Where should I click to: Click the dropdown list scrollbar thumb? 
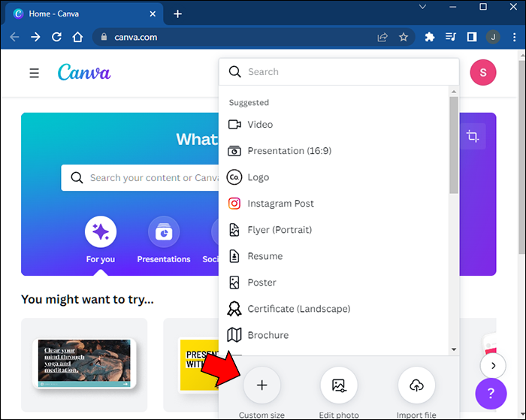(454, 145)
